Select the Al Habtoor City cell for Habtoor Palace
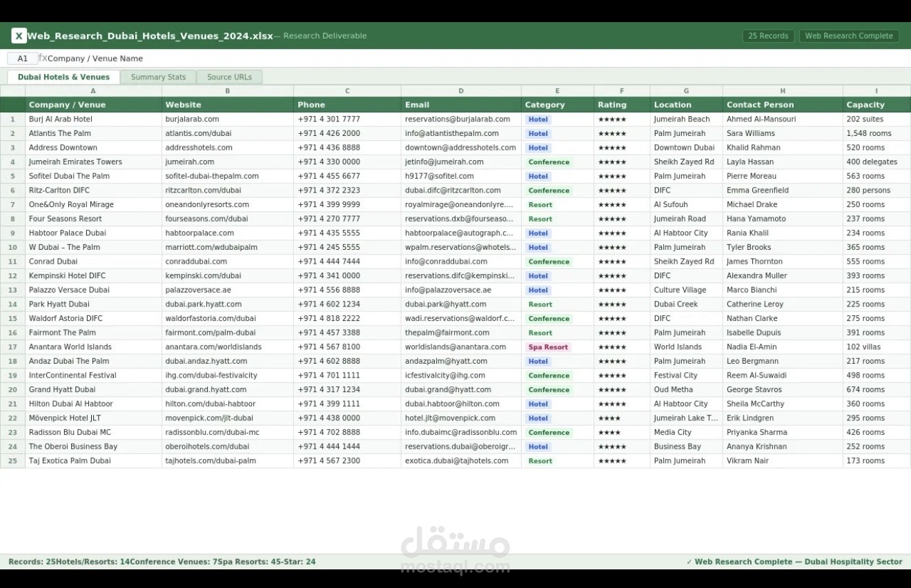 click(686, 233)
